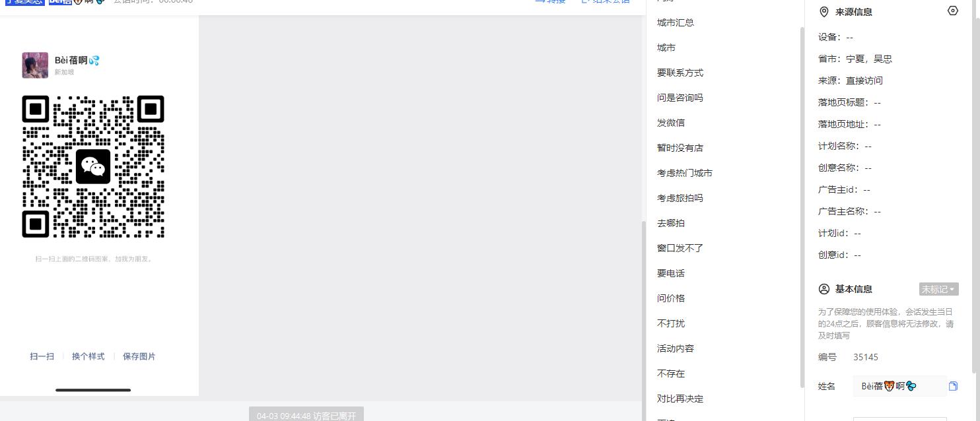Open the 未标记 tag dropdown
The height and width of the screenshot is (421, 980).
click(938, 289)
